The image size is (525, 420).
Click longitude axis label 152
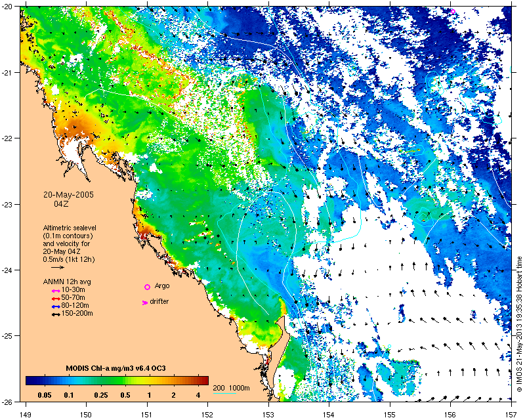click(x=207, y=415)
